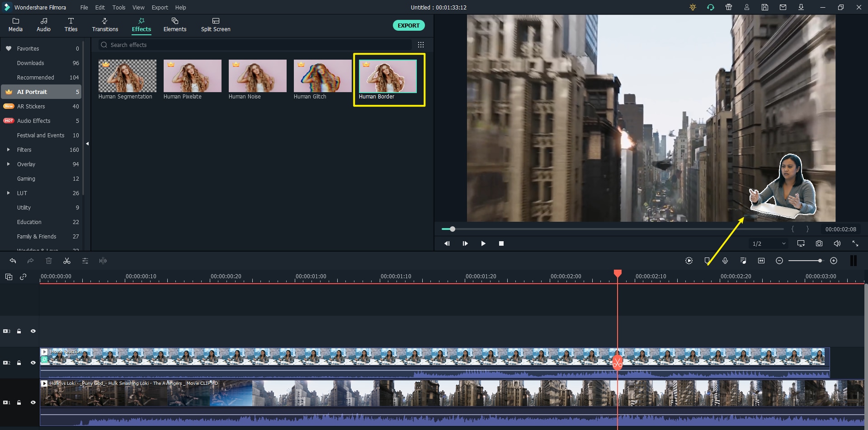Toggle lock on video track 2
The image size is (868, 430).
(19, 363)
